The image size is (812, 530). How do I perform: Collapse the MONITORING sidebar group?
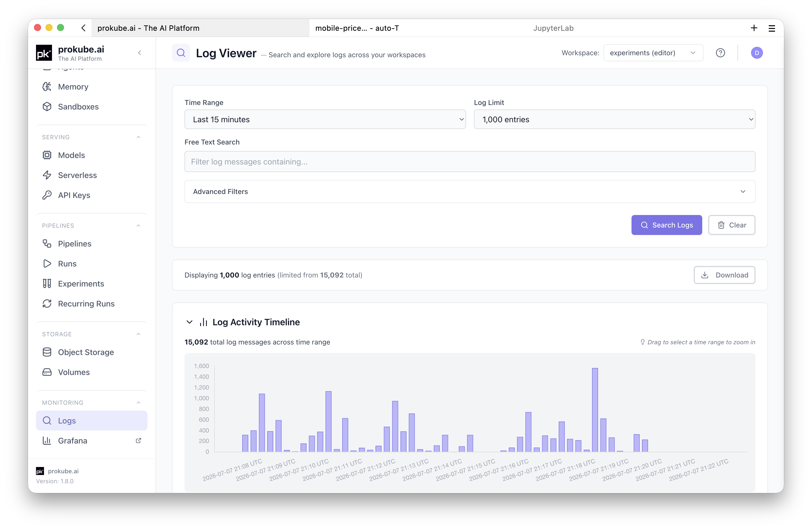[x=138, y=403]
